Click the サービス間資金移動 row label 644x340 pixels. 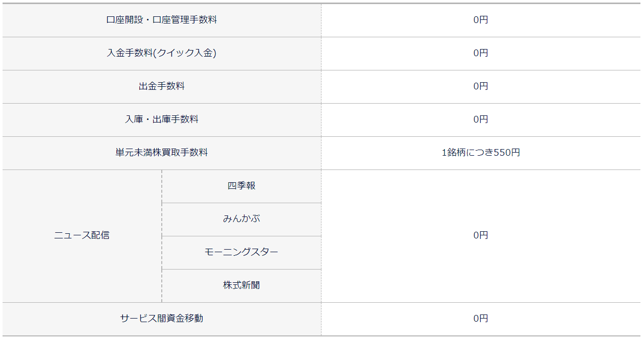click(x=162, y=319)
